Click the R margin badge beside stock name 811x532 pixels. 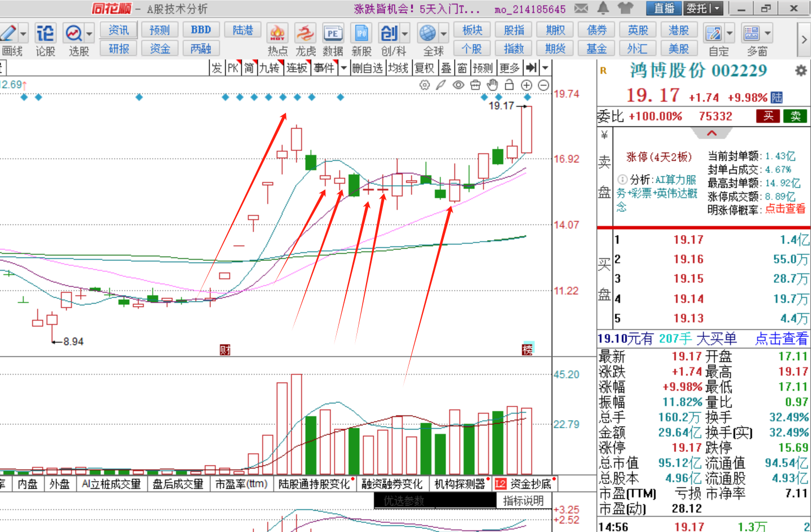click(603, 71)
